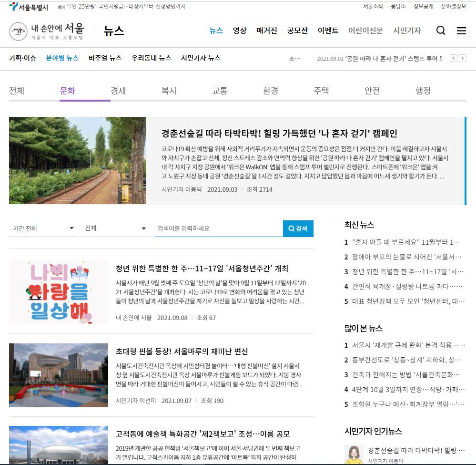476x465 pixels.
Task: Click the speaker icon beside the top announcement
Action: [x=61, y=7]
